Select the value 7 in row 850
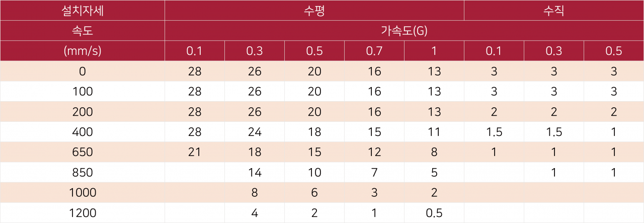This screenshot has height=223, width=644. 374,172
